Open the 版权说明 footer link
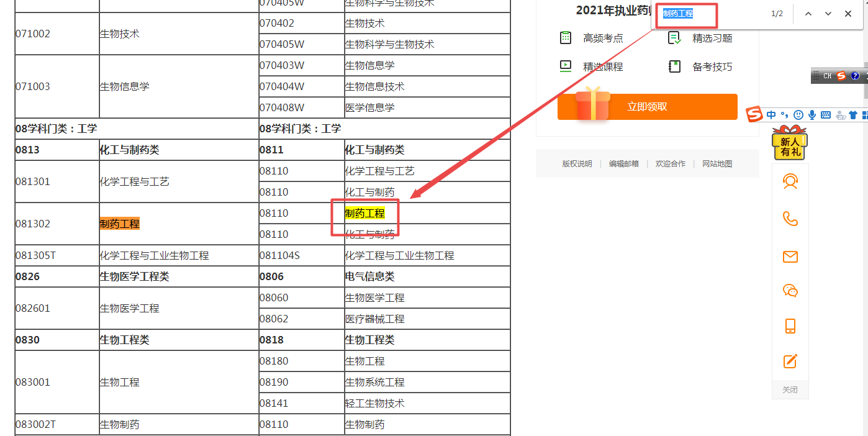This screenshot has height=436, width=868. click(x=577, y=164)
